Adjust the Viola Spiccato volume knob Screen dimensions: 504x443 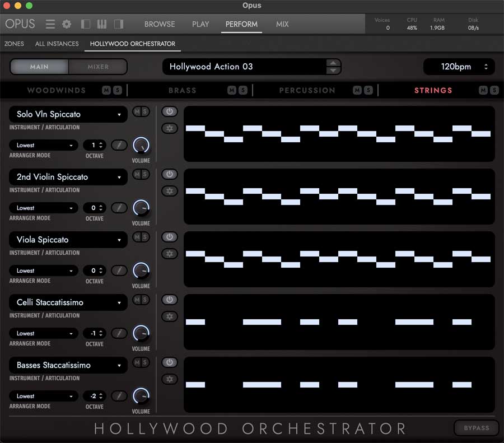pyautogui.click(x=141, y=271)
